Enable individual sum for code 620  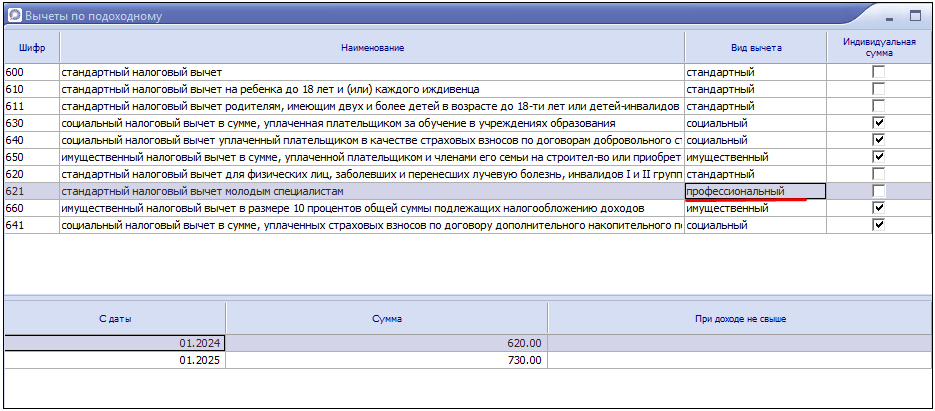[878, 174]
